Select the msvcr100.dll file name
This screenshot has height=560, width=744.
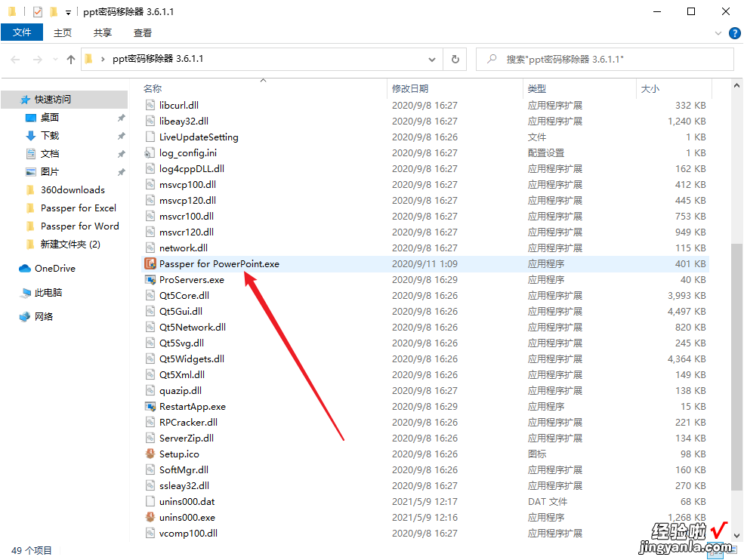pos(187,216)
